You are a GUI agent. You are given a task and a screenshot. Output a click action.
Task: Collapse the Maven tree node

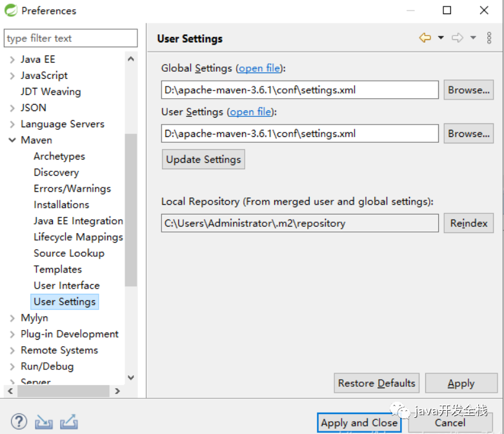click(12, 140)
